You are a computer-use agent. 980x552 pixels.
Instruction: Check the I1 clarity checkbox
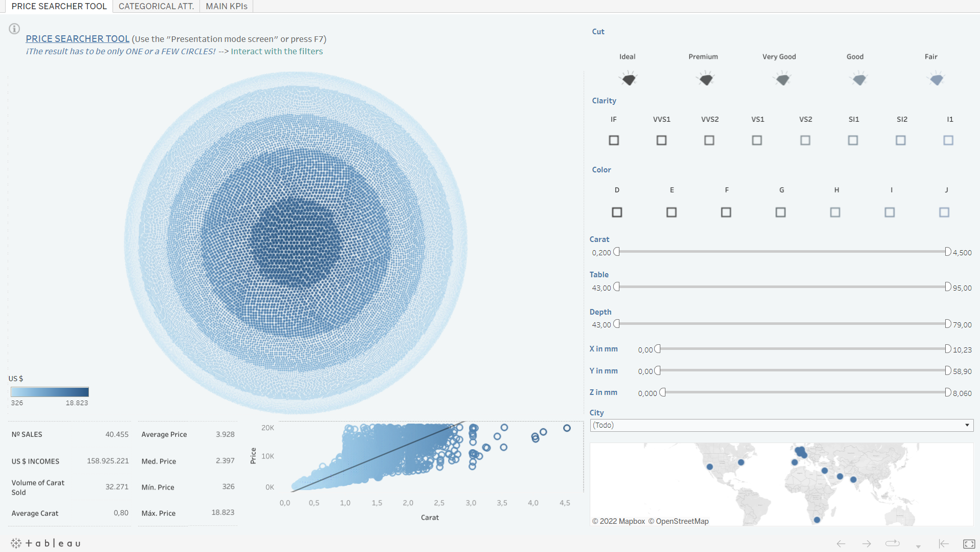948,140
